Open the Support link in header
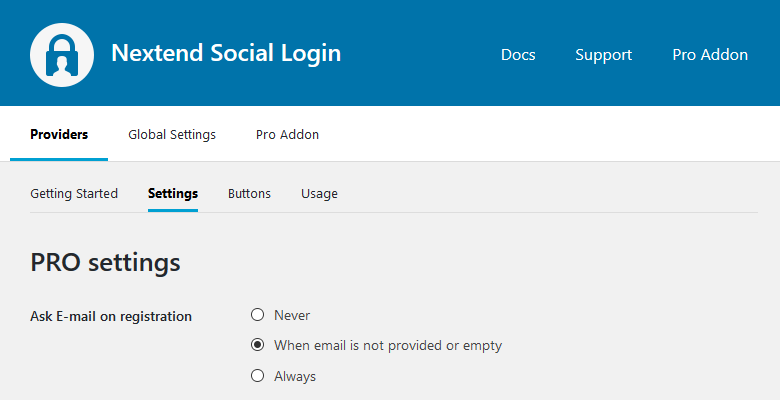780x400 pixels. coord(603,55)
